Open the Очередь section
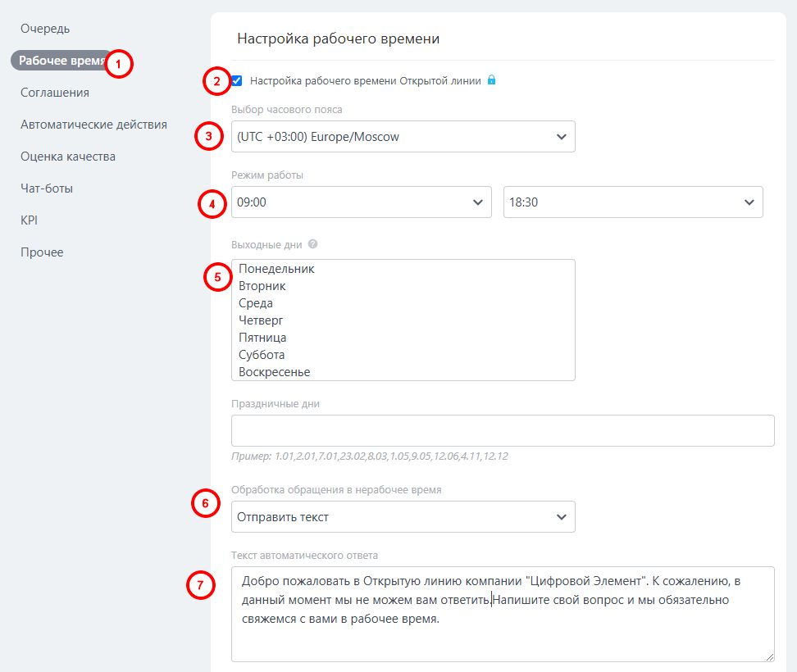Viewport: 797px width, 672px height. point(45,29)
